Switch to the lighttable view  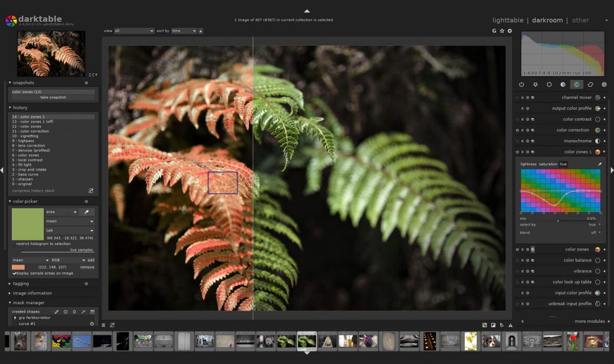508,20
